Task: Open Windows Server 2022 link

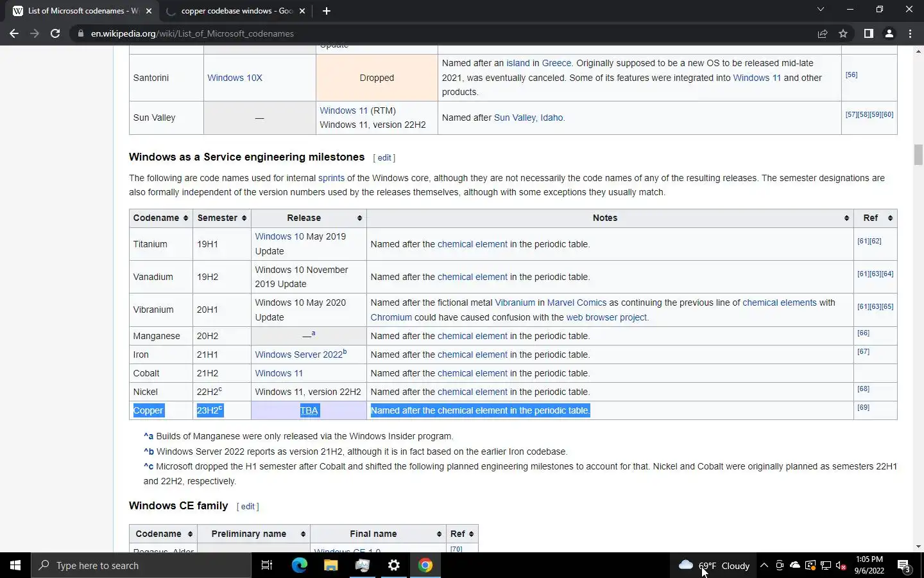Action: click(x=298, y=355)
